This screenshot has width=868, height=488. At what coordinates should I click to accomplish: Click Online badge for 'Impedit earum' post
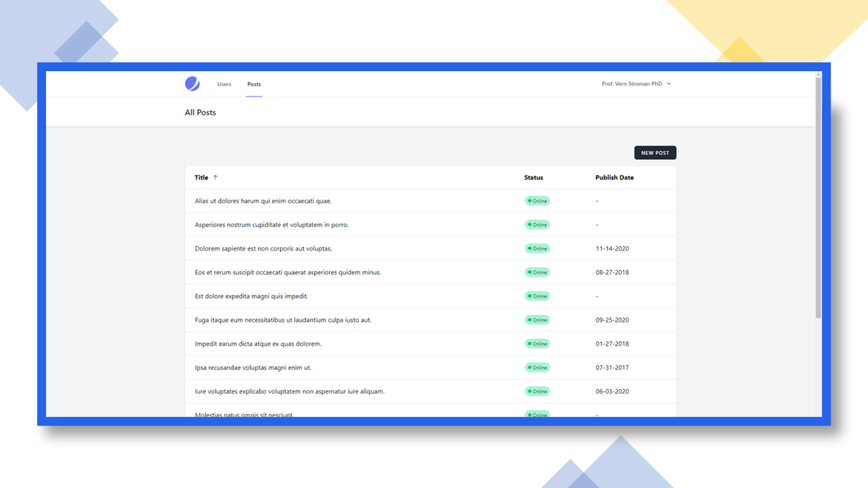click(537, 344)
